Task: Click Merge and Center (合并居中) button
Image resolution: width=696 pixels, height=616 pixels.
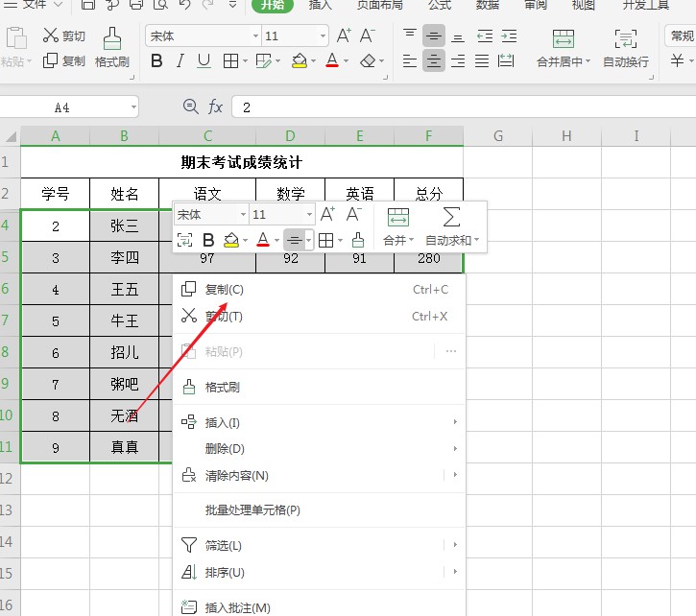Action: [564, 48]
